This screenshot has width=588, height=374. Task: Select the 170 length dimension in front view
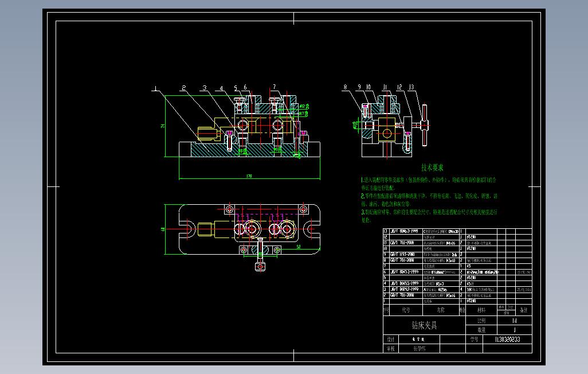249,176
